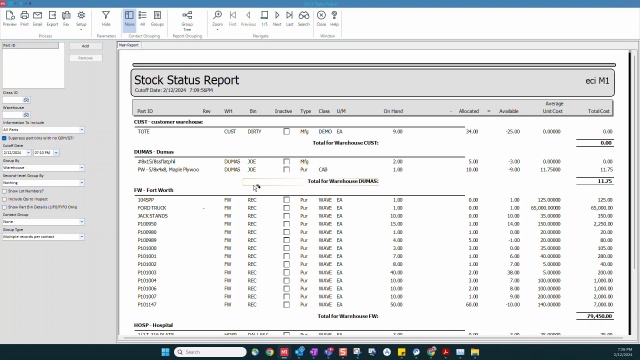This screenshot has width=640, height=360.
Task: Open the report Preview
Action: click(10, 18)
